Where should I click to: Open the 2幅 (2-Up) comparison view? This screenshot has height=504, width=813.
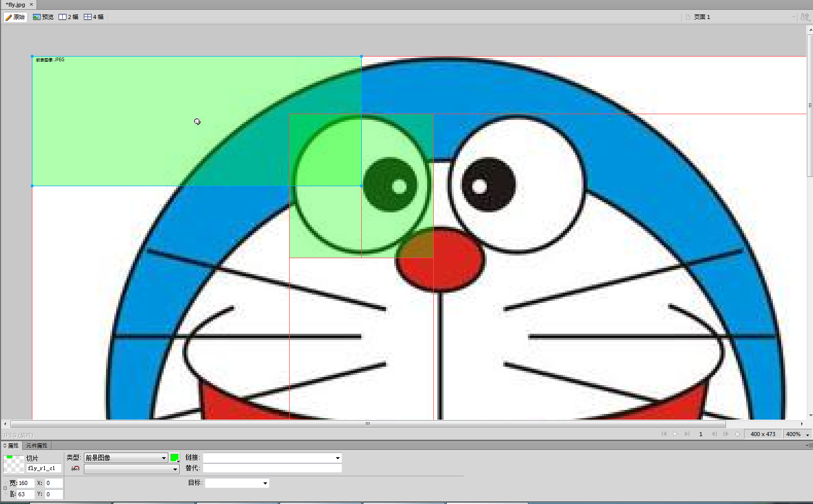tap(68, 17)
